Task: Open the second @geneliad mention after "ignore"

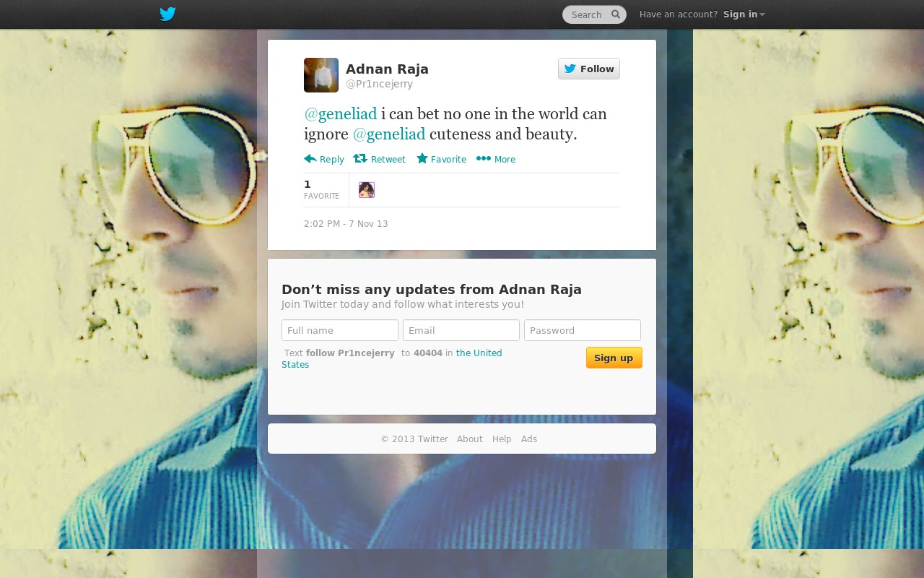Action: click(x=389, y=134)
